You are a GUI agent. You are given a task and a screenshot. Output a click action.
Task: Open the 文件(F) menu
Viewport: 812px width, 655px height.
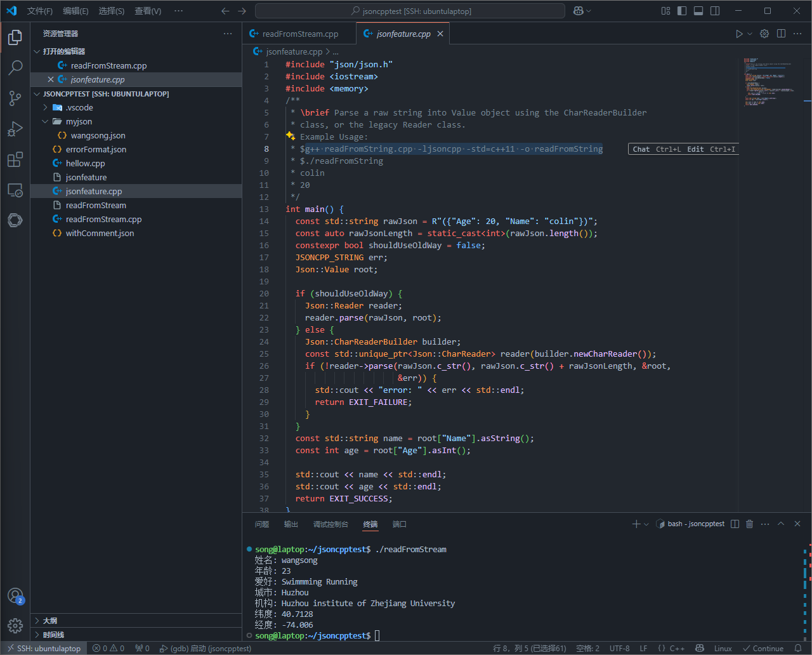click(x=40, y=11)
